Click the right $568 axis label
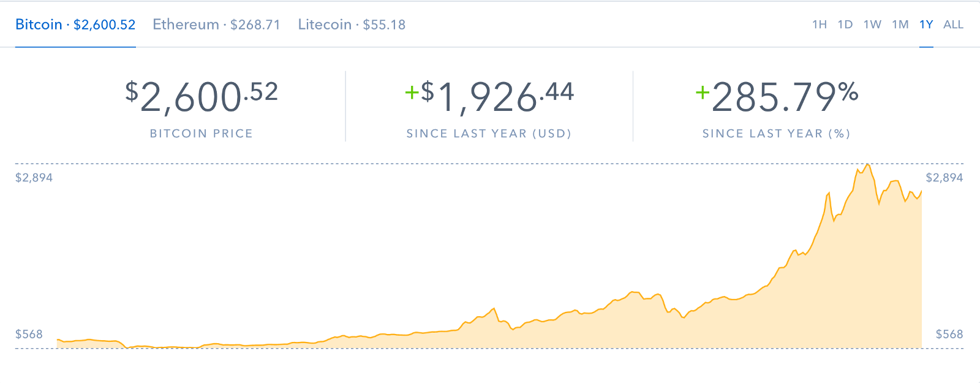 click(x=949, y=334)
